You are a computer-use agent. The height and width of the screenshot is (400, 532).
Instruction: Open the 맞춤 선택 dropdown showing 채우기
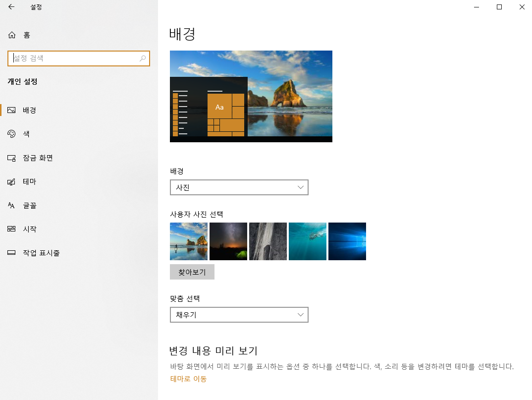click(239, 315)
